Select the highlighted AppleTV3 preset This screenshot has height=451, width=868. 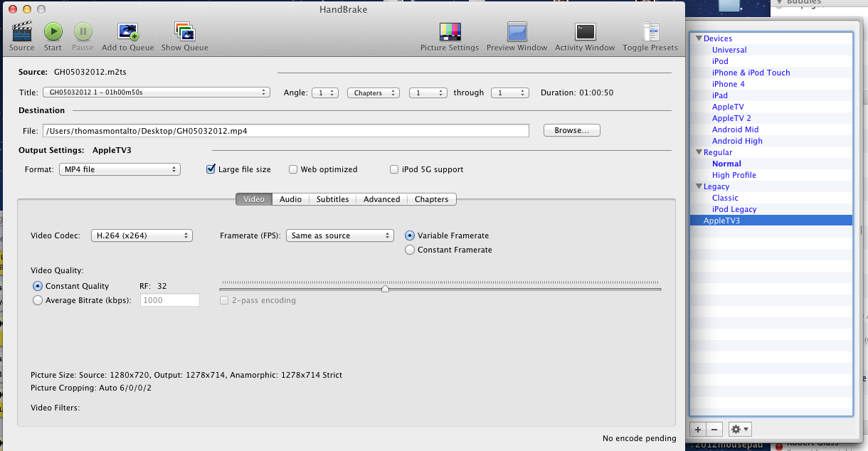771,221
